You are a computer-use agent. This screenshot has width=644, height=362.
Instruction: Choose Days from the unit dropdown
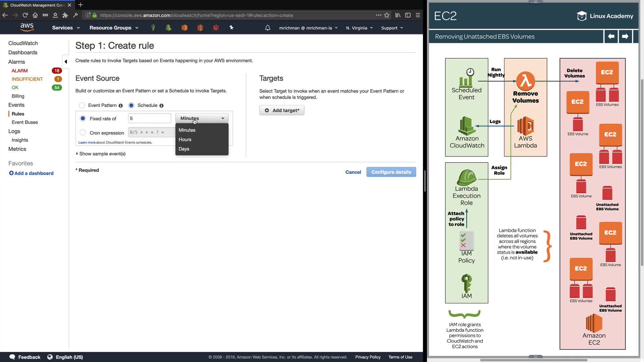(184, 149)
